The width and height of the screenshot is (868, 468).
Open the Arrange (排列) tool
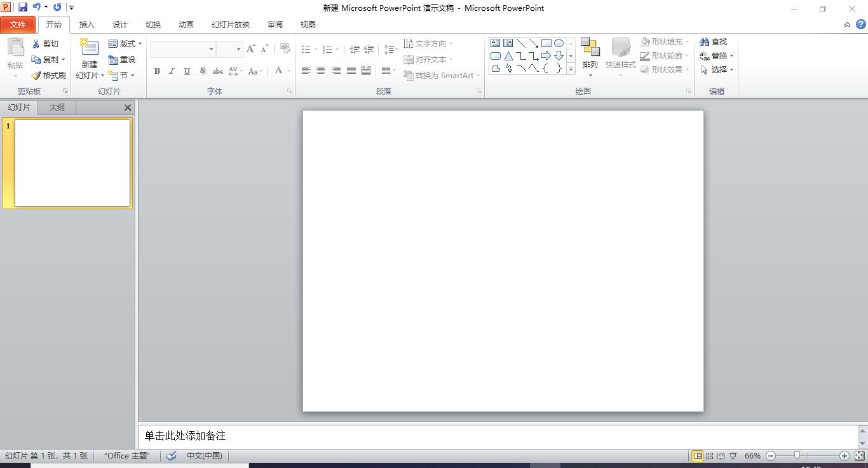(x=590, y=56)
